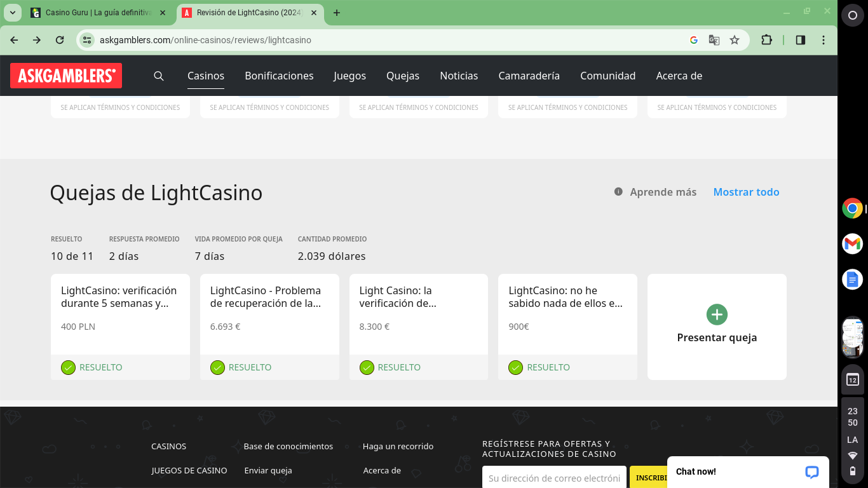
Task: Open the translate page icon
Action: pos(714,40)
